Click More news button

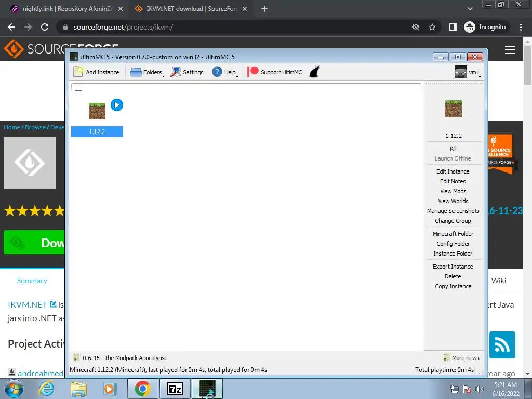click(461, 357)
